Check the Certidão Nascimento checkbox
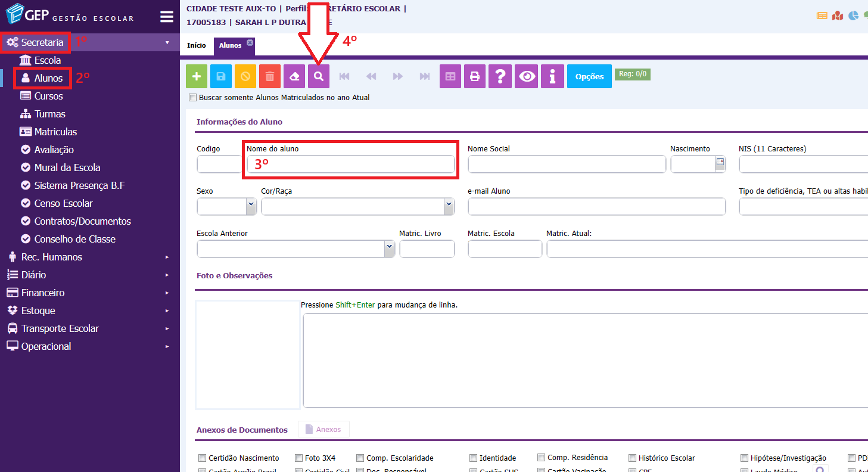Viewport: 868px width, 472px height. coord(201,458)
